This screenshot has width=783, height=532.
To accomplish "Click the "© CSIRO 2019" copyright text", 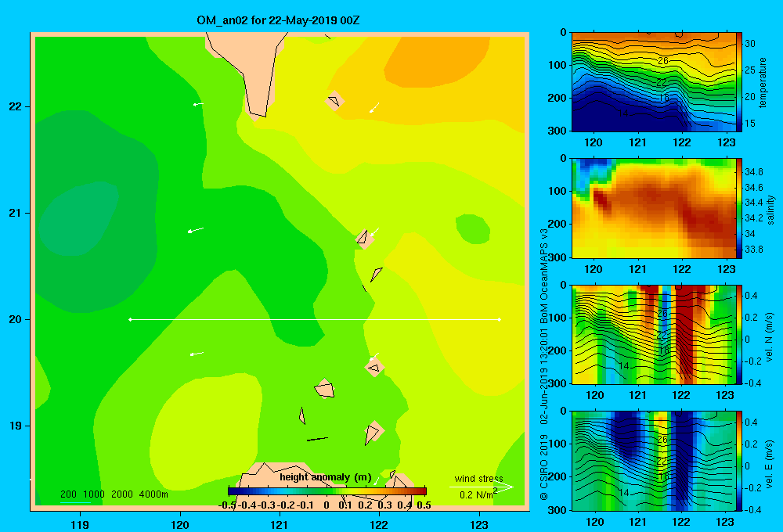I will point(544,467).
